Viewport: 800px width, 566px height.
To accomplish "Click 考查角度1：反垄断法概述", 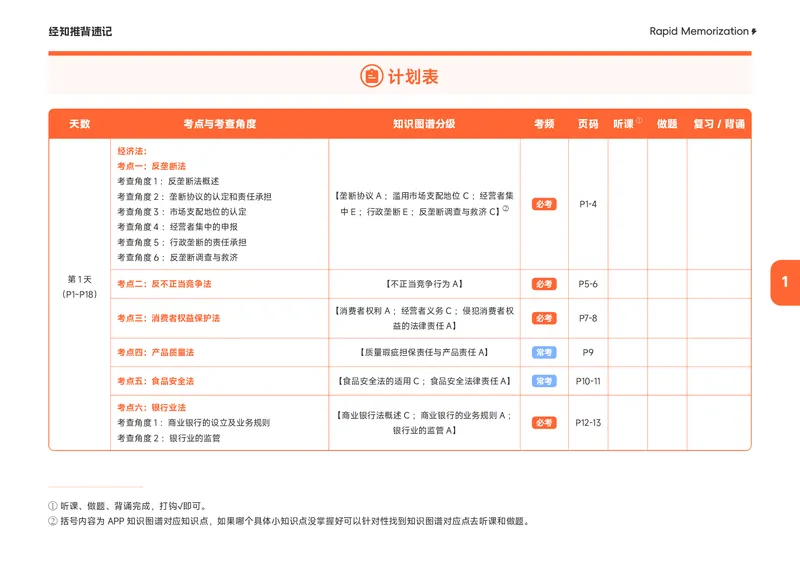I will click(168, 181).
